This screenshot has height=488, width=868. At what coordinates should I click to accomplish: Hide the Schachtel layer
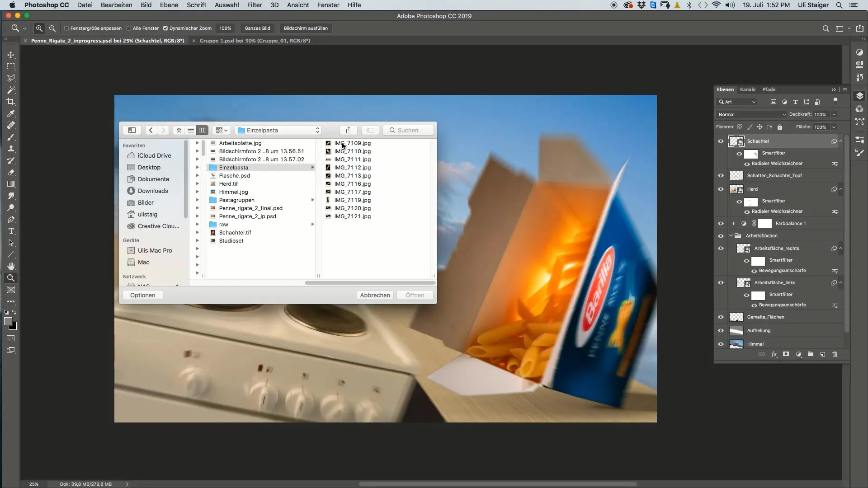pos(721,141)
